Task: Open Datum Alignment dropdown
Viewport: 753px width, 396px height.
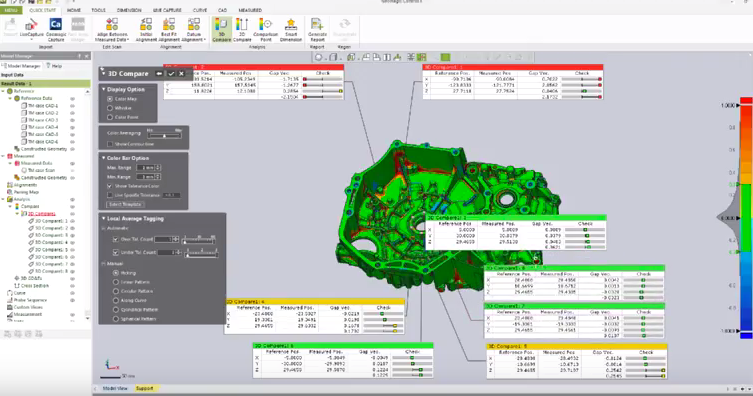Action: click(x=194, y=30)
